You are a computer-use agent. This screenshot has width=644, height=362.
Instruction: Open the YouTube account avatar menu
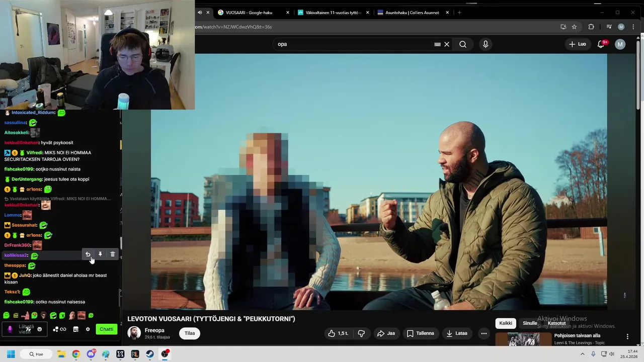coord(620,44)
